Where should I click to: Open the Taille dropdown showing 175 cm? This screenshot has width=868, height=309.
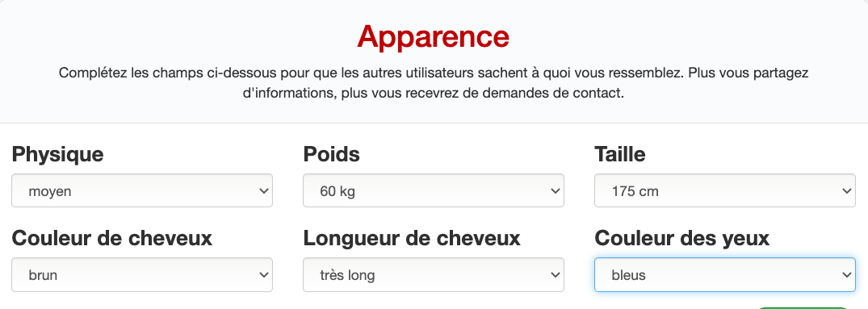pos(724,190)
